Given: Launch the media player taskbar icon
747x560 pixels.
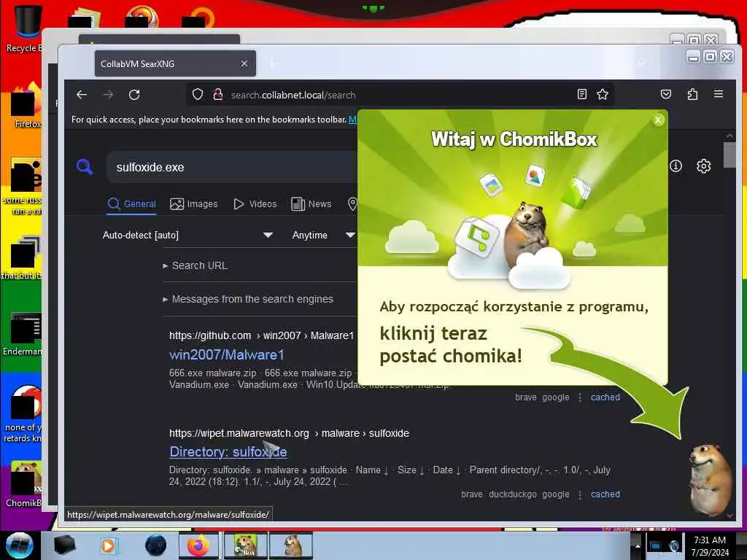Looking at the screenshot, I should click(108, 545).
